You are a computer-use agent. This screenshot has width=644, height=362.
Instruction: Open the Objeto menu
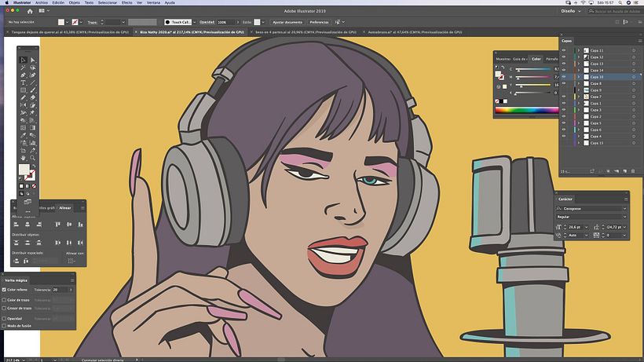coord(75,2)
